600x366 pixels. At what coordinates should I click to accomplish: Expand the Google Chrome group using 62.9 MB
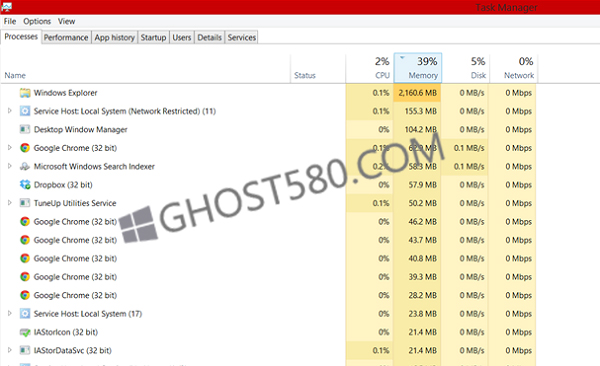click(10, 148)
